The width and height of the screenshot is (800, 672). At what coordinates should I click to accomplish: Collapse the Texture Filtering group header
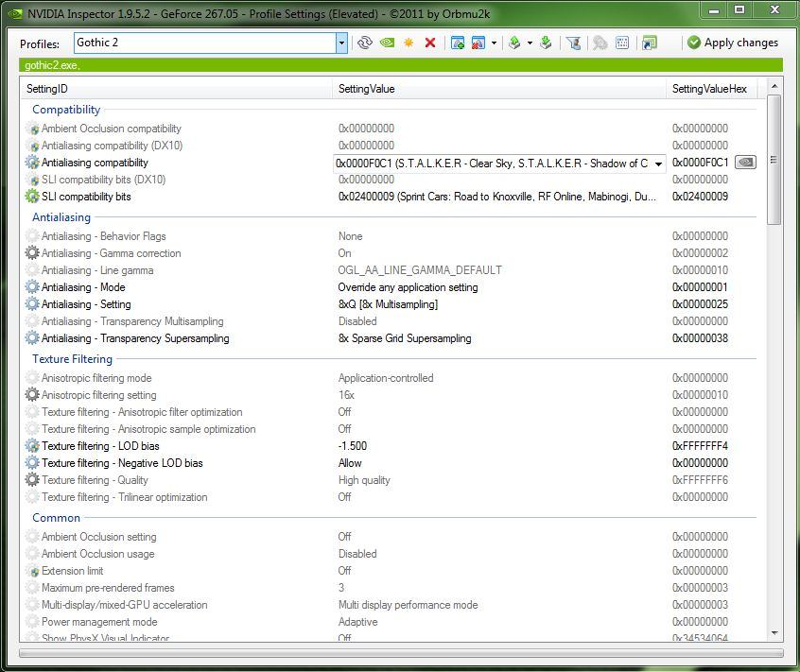(72, 359)
